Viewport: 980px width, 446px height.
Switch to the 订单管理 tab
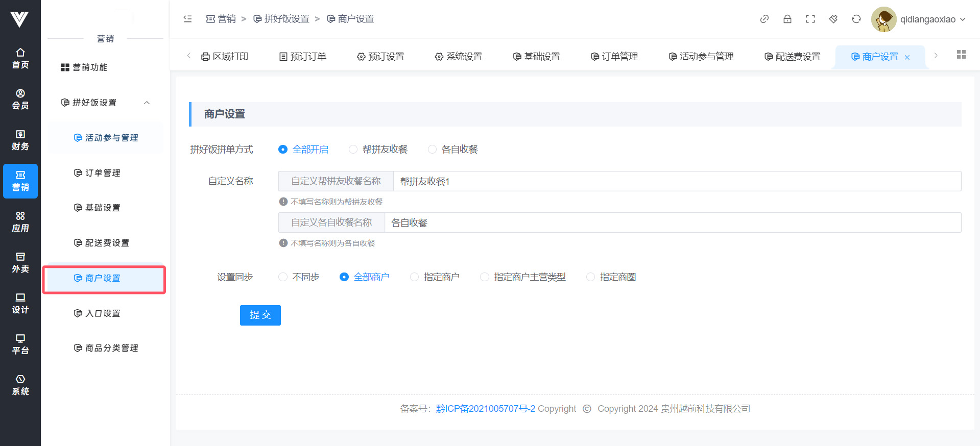pos(614,57)
